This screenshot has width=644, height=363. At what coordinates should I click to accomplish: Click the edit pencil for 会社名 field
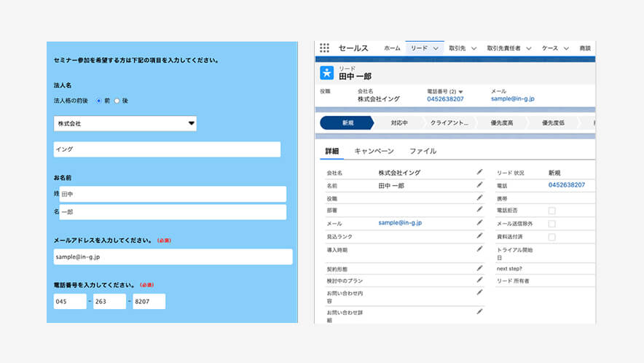(x=479, y=172)
